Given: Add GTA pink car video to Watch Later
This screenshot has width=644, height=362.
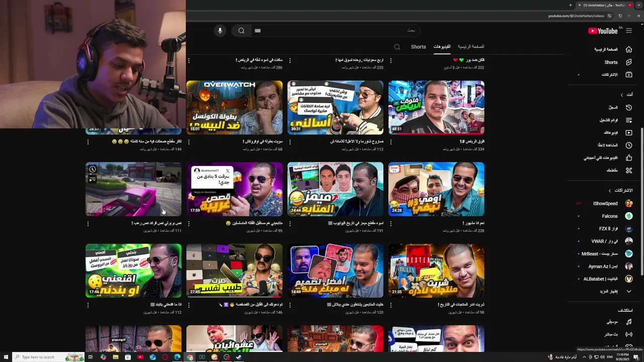Looking at the screenshot, I should [x=93, y=169].
